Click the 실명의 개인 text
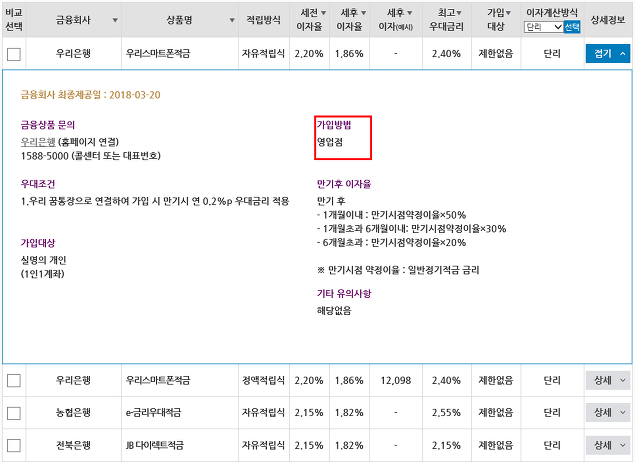The height and width of the screenshot is (462, 635). pos(43,260)
